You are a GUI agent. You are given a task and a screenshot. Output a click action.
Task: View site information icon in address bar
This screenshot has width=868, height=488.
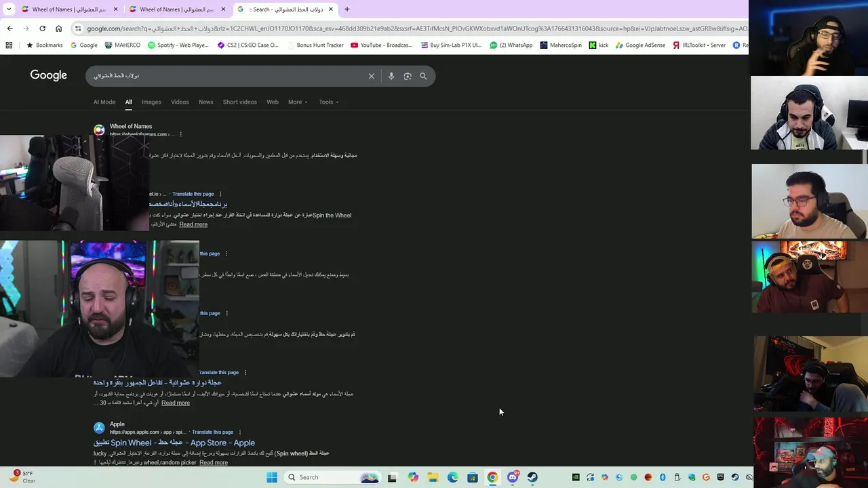pos(79,28)
